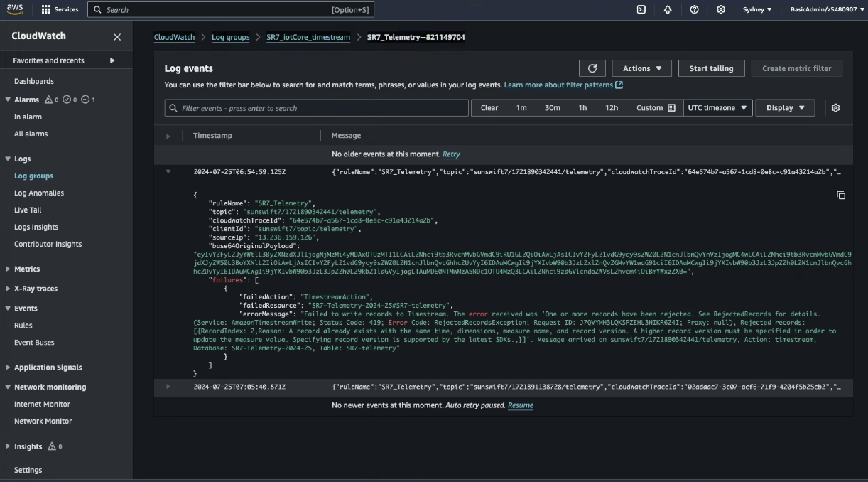Expand the X-Ray traces section
This screenshot has width=868, height=482.
(x=8, y=289)
